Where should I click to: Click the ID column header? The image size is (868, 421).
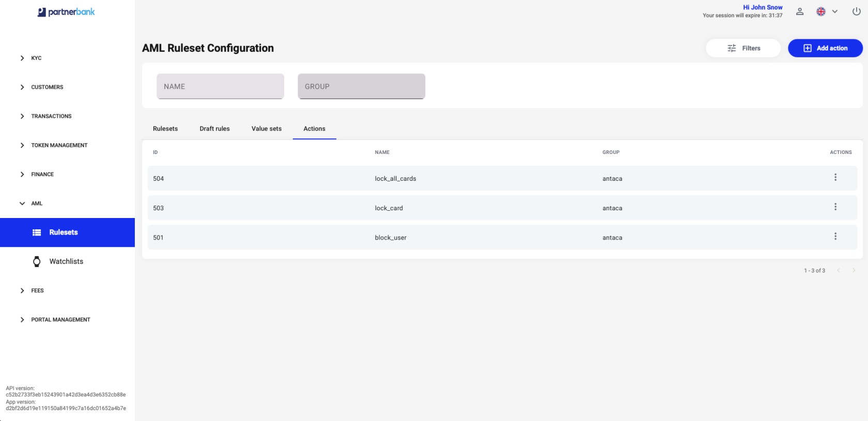coord(155,152)
